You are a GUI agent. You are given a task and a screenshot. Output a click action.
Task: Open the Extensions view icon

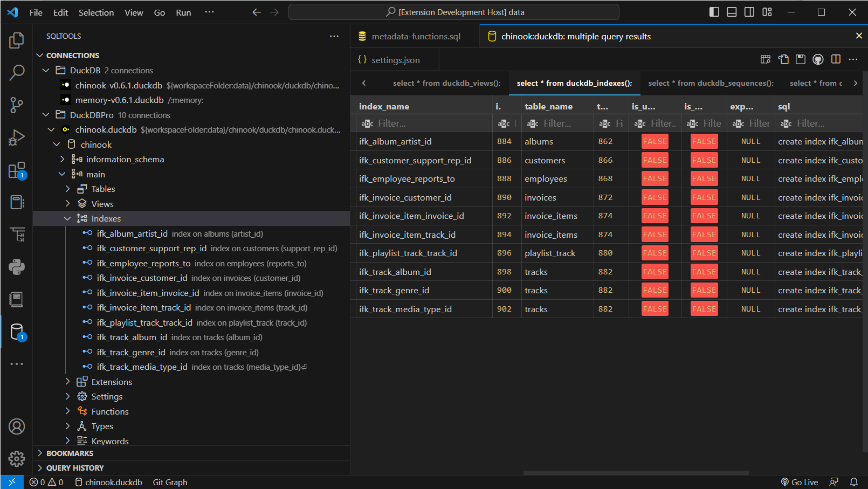click(17, 170)
